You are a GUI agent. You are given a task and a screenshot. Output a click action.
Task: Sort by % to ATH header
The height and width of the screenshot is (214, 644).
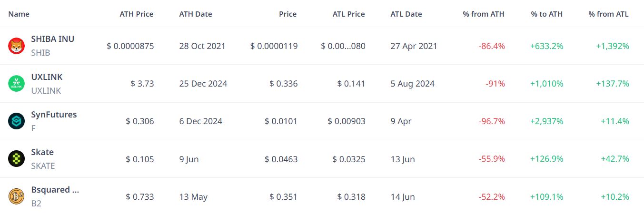coord(547,14)
